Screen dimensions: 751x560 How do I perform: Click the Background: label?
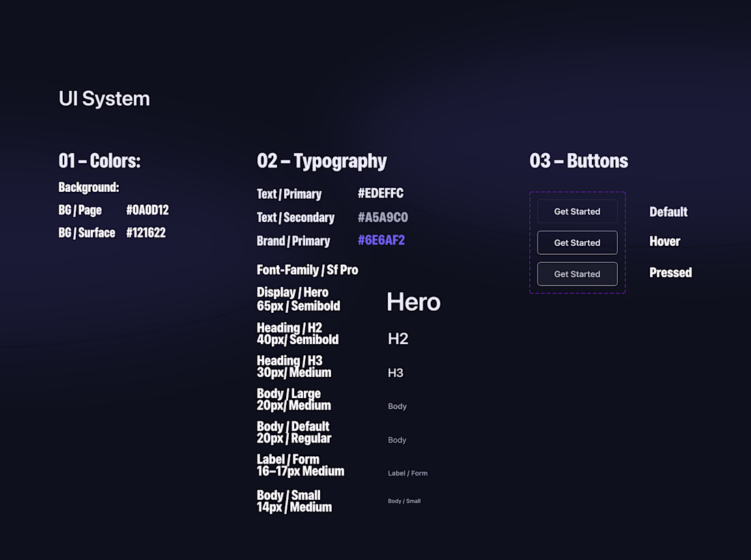coord(89,187)
